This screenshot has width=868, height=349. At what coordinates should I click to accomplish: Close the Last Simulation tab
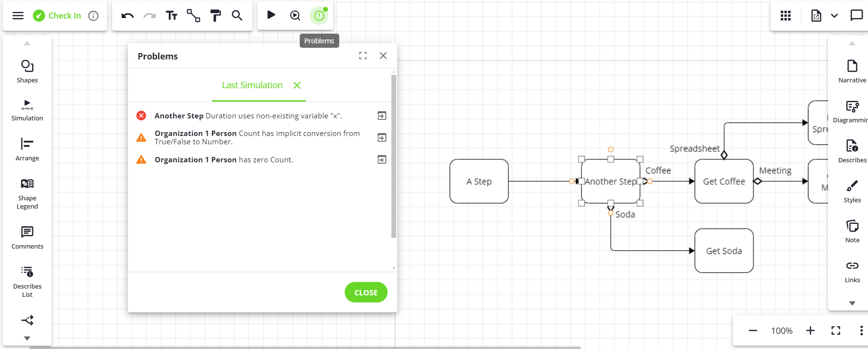tap(297, 85)
